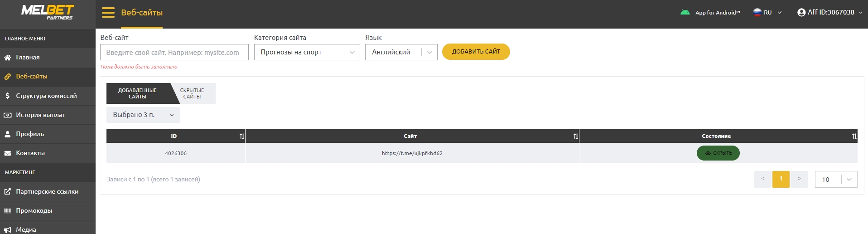Screen dimensions: 868x234
Task: Hide the site with СКРЫТЬ button
Action: click(718, 153)
